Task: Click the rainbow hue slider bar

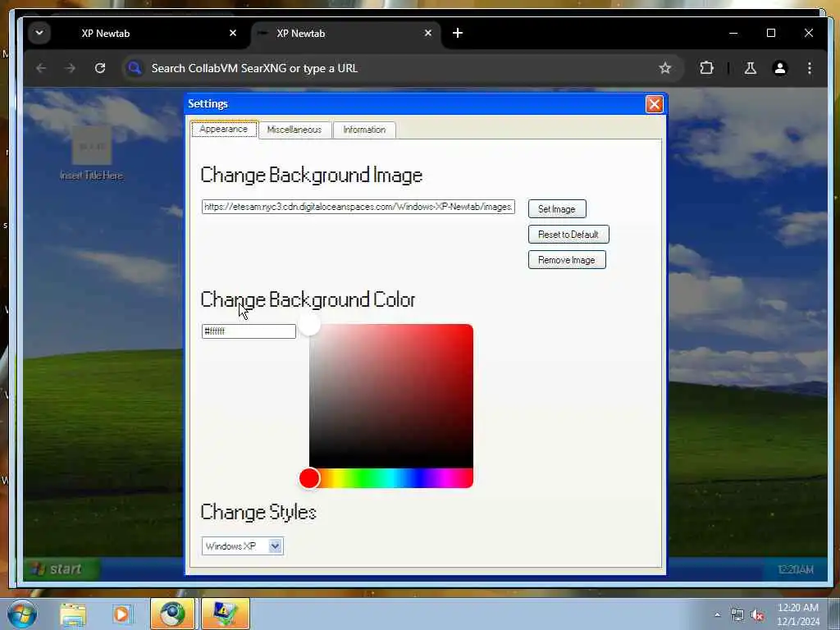Action: [391, 478]
